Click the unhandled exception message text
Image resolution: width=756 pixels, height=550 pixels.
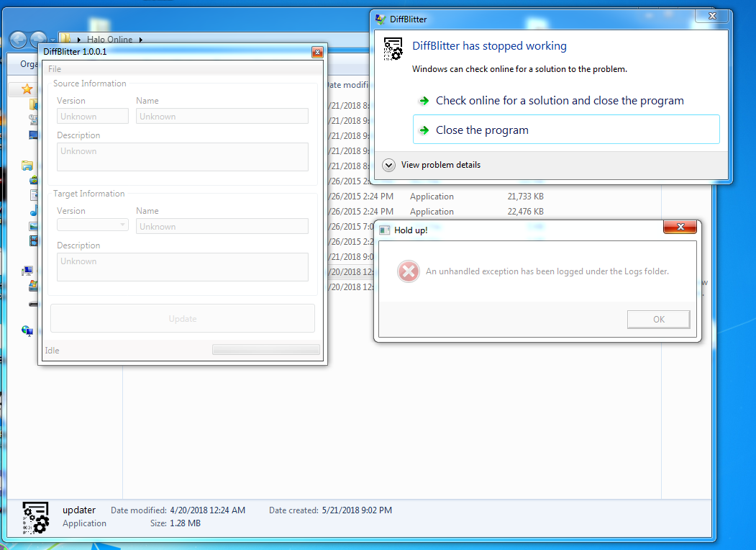click(547, 271)
